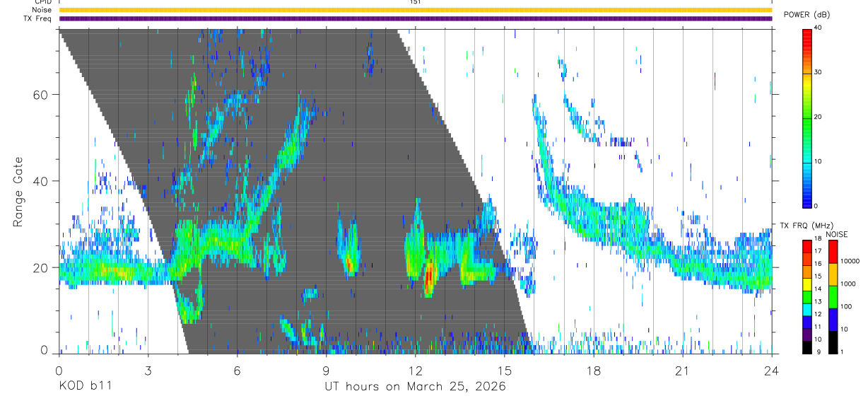Select the red swatch in NOISE legend
Screen dimensions: 868x401
(x=833, y=252)
